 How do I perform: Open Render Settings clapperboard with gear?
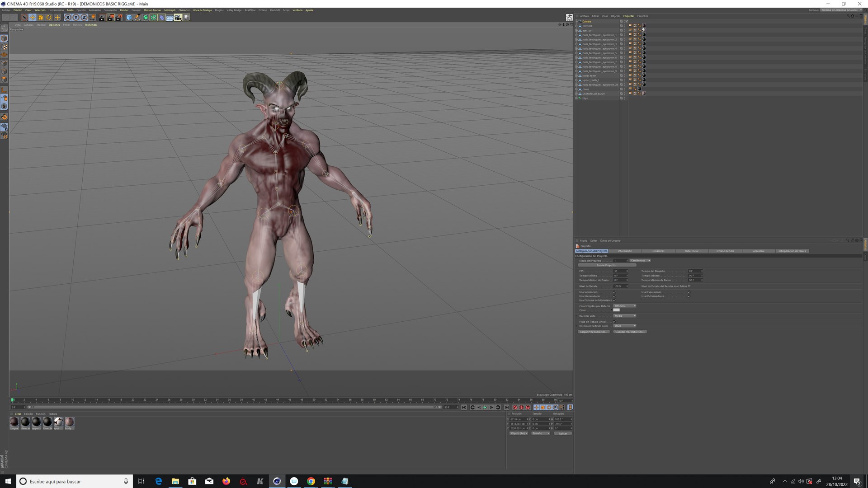pyautogui.click(x=119, y=17)
